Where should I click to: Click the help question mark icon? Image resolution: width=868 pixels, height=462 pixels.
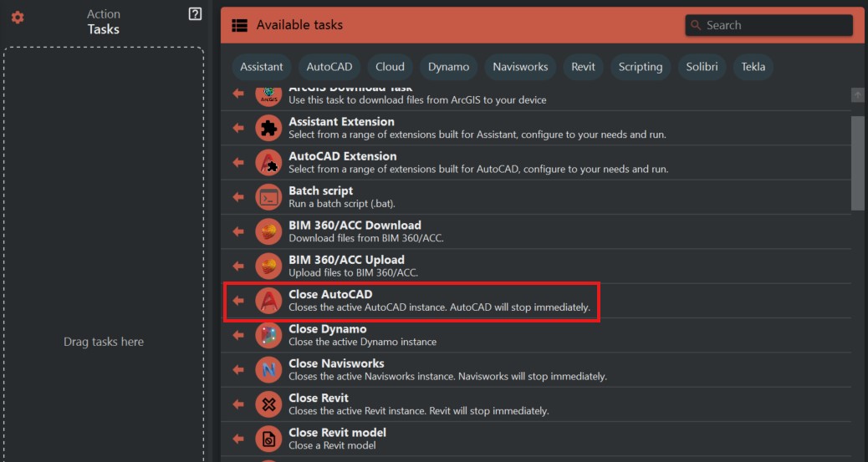coord(195,14)
